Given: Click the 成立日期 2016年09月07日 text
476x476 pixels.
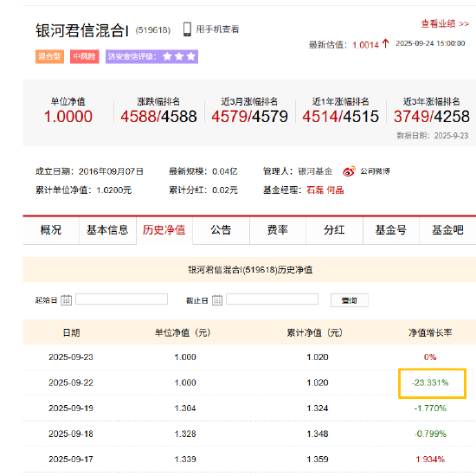Looking at the screenshot, I should [x=89, y=171].
